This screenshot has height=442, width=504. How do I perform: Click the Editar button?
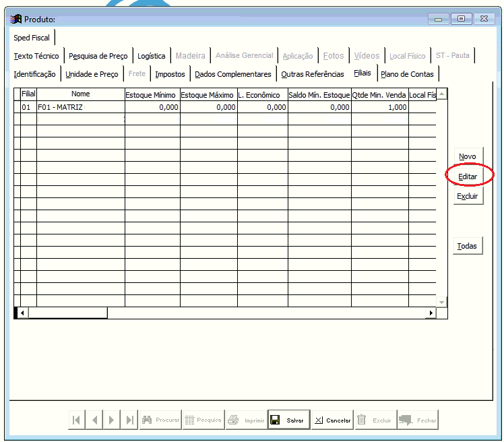point(468,177)
